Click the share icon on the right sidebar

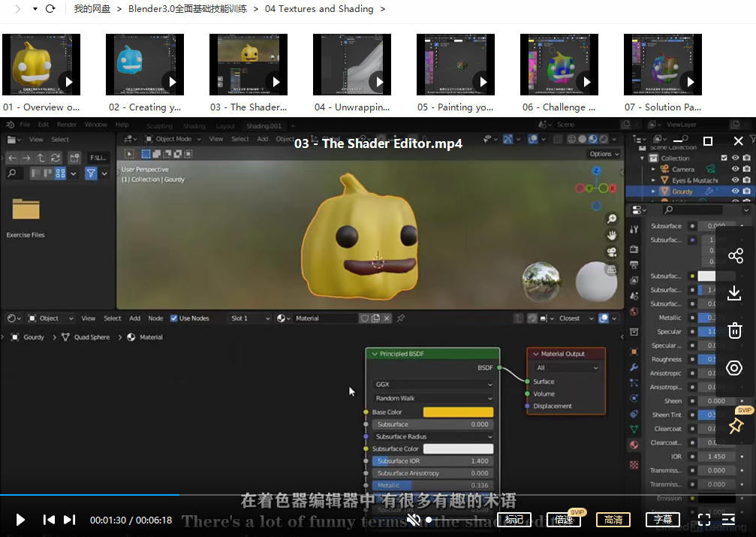tap(735, 256)
